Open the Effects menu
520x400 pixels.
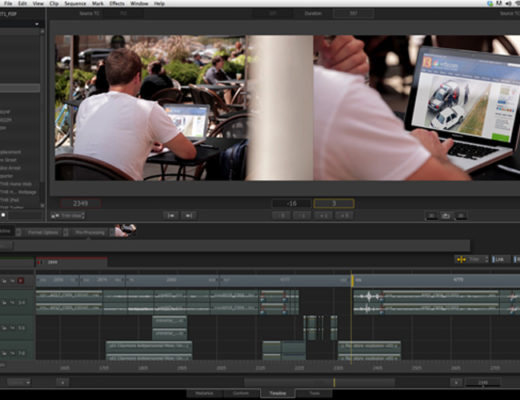click(x=117, y=3)
